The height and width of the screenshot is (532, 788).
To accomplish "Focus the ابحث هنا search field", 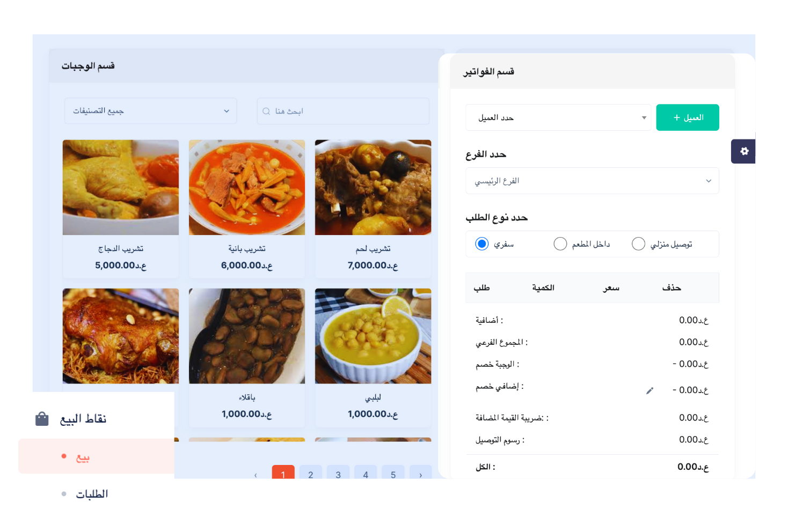I will [343, 111].
